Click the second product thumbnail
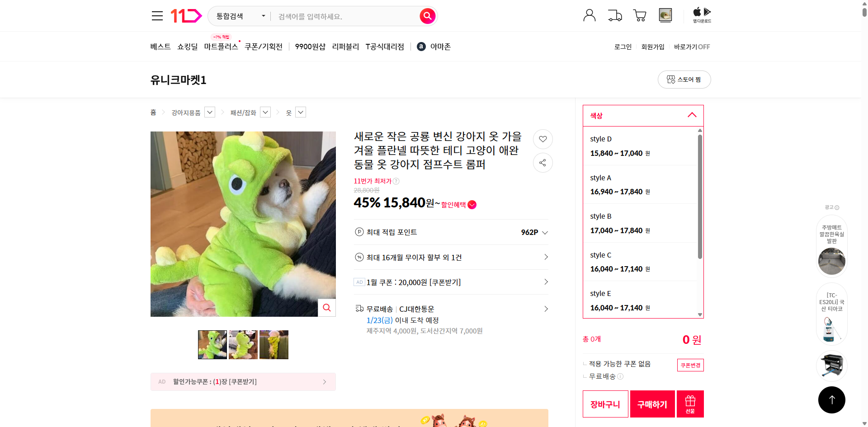The height and width of the screenshot is (427, 868). pos(243,344)
